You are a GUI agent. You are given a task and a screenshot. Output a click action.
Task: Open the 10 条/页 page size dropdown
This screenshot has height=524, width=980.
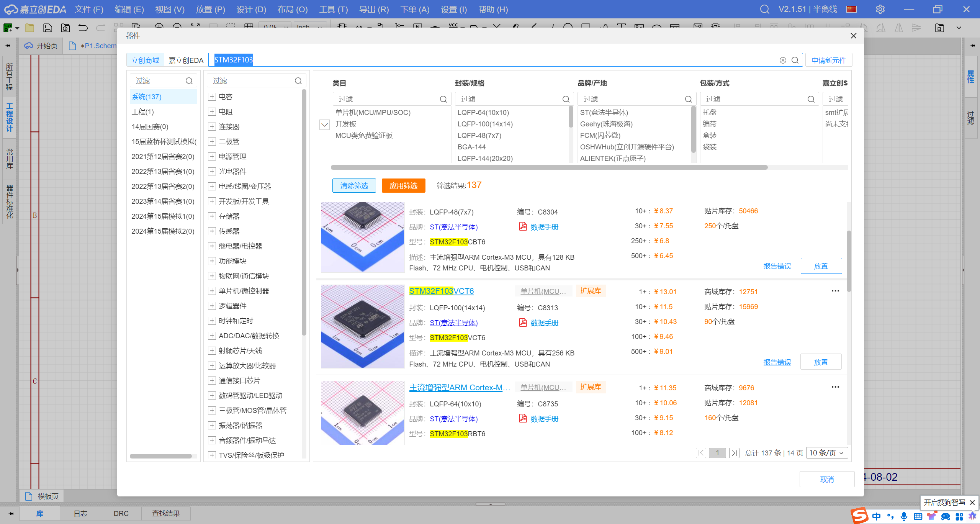pos(826,453)
